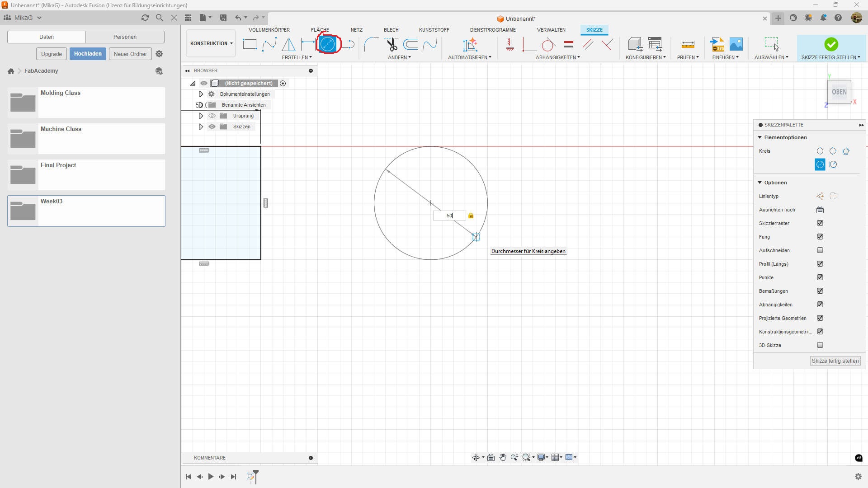
Task: Open the parameter table icon
Action: tap(655, 44)
